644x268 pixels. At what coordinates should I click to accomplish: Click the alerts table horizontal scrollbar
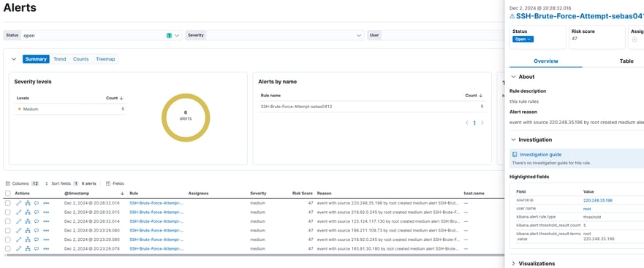coord(254,255)
